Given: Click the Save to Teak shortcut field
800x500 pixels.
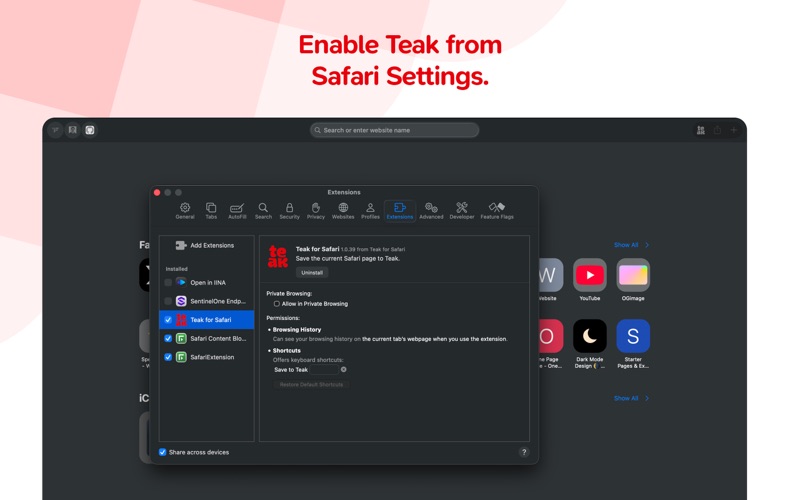Looking at the screenshot, I should (x=324, y=369).
